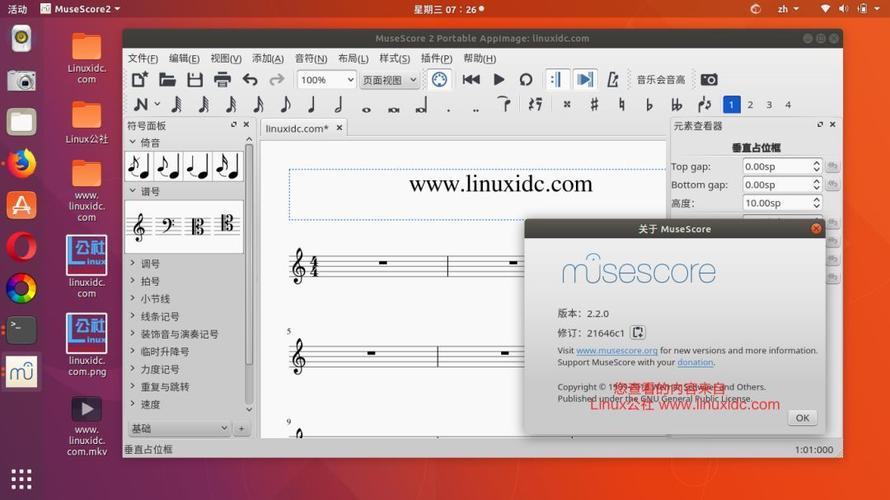Open the donation link
This screenshot has width=890, height=500.
pos(695,362)
